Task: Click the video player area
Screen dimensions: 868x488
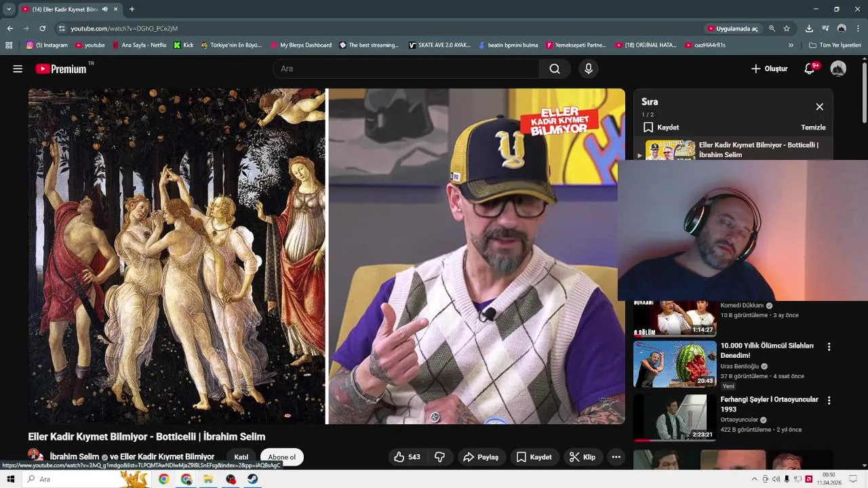Action: point(326,256)
